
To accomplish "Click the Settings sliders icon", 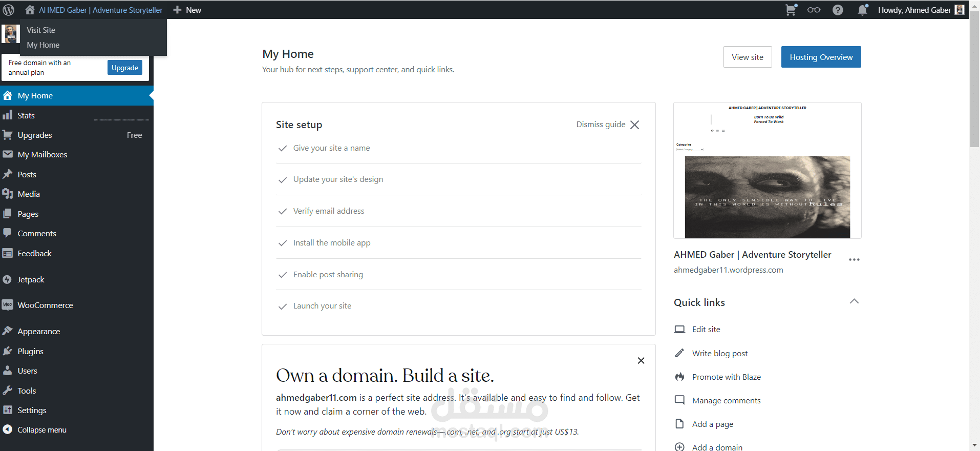I will tap(8, 410).
